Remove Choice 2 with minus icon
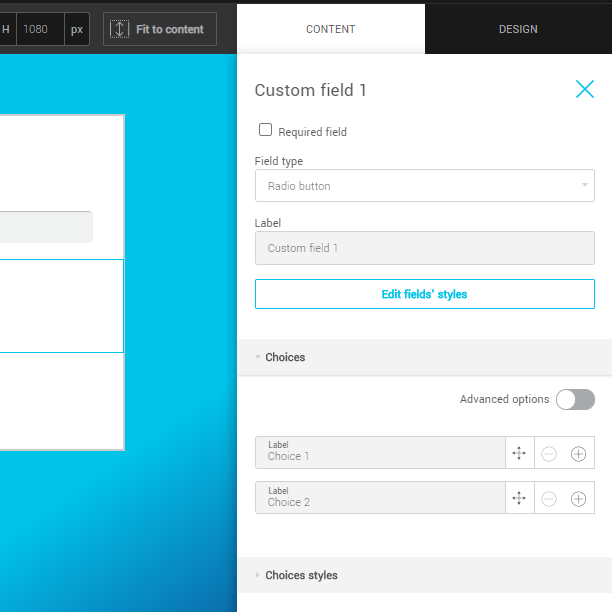This screenshot has height=612, width=612. coord(549,498)
